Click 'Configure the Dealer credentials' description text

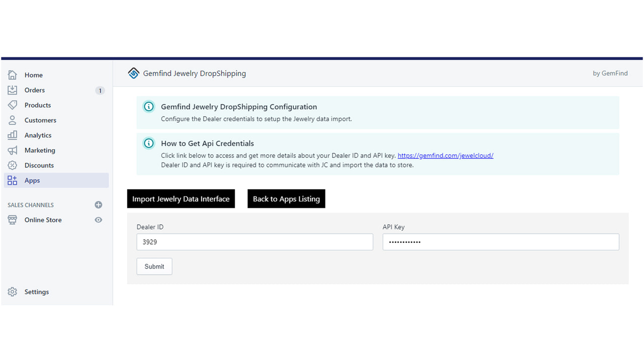click(x=257, y=119)
